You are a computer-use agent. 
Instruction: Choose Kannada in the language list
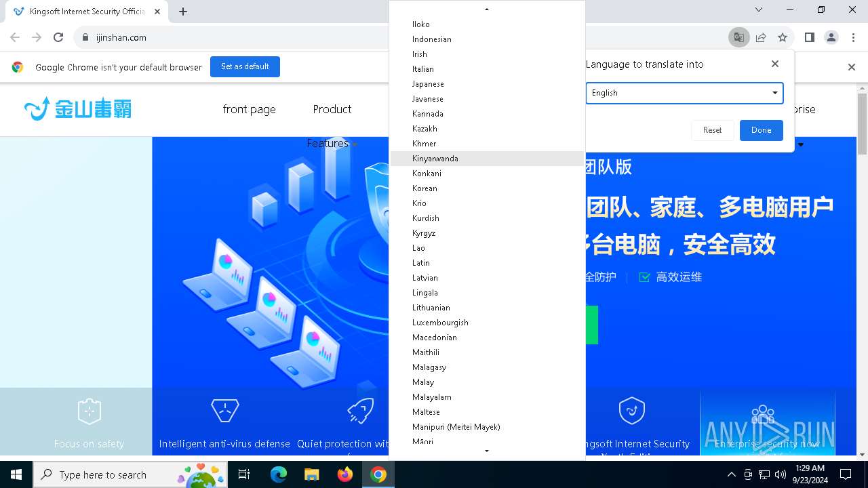(487, 114)
